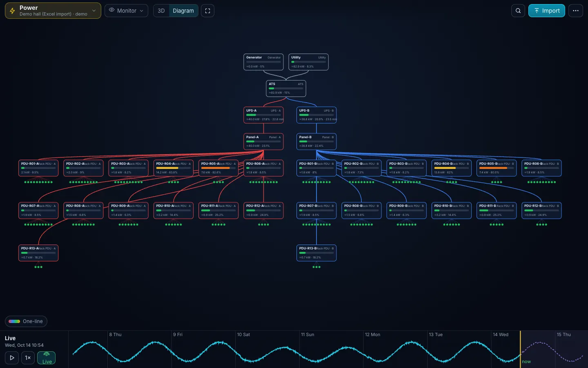This screenshot has width=588, height=368.
Task: Toggle the One-line legend chip
Action: (x=26, y=321)
